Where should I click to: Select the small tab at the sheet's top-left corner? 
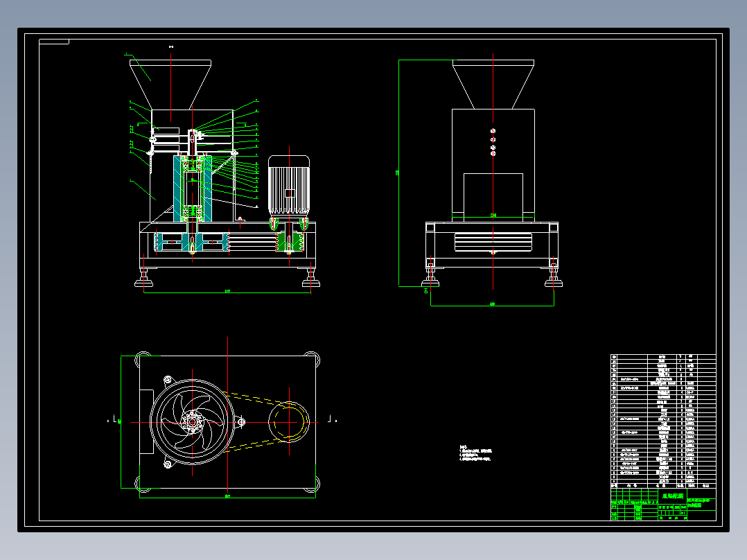coord(54,42)
